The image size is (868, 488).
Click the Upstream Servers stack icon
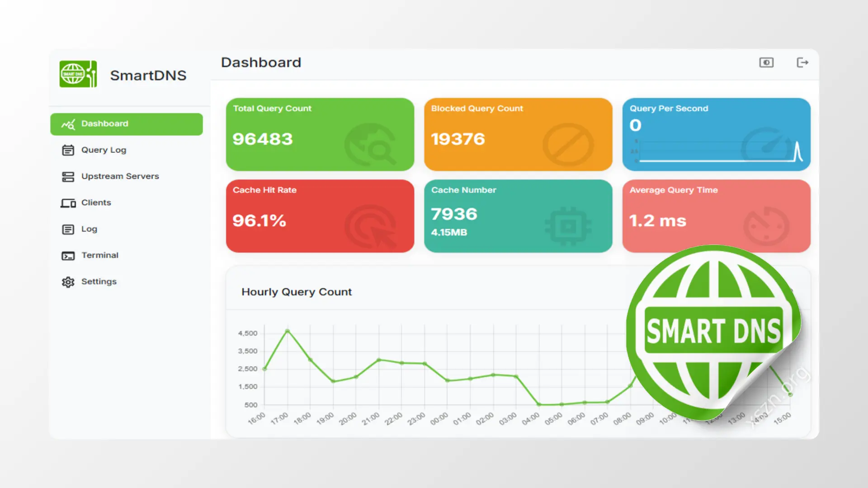coord(68,177)
